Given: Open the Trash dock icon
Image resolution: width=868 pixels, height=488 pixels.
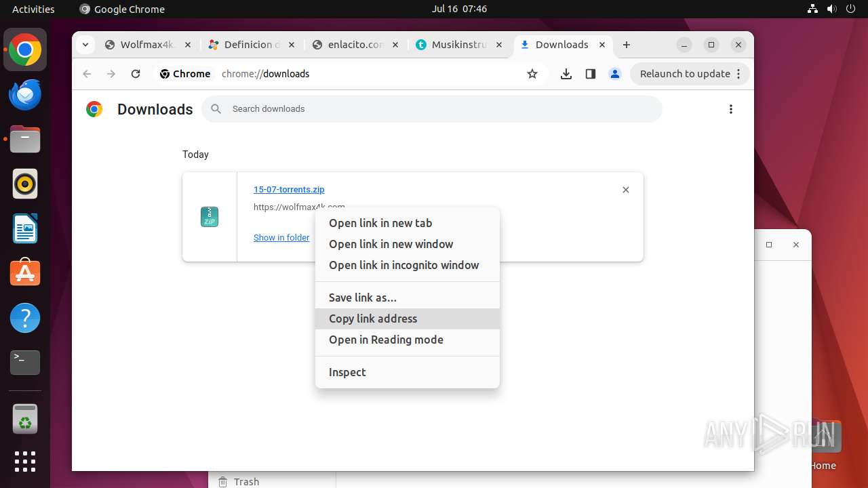Looking at the screenshot, I should [25, 419].
